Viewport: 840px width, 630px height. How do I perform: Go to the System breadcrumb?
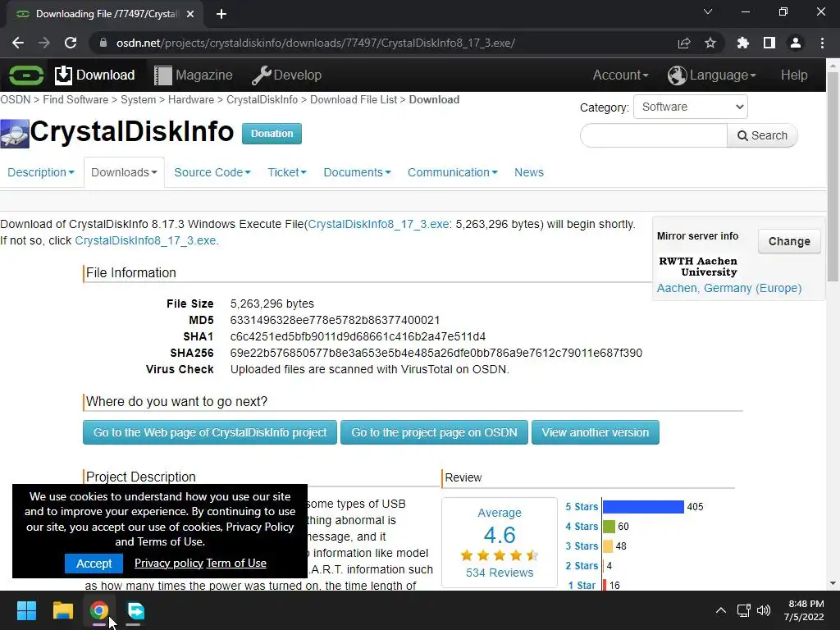(x=138, y=99)
